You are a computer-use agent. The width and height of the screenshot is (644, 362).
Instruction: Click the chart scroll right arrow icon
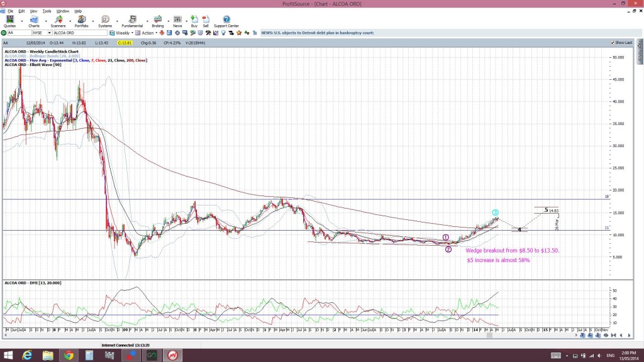[x=629, y=336]
